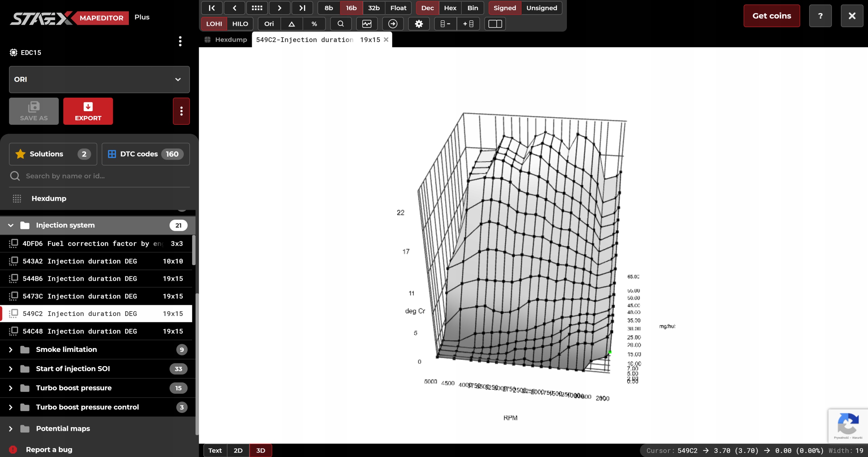The height and width of the screenshot is (457, 868).
Task: Switch byte order to HILO
Action: [240, 24]
